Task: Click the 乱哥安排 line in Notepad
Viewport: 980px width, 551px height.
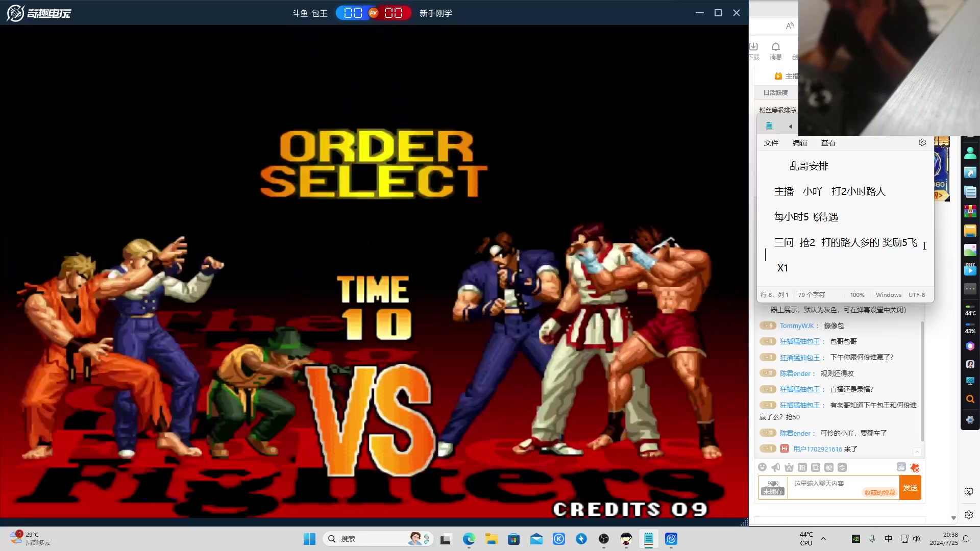Action: [x=808, y=166]
